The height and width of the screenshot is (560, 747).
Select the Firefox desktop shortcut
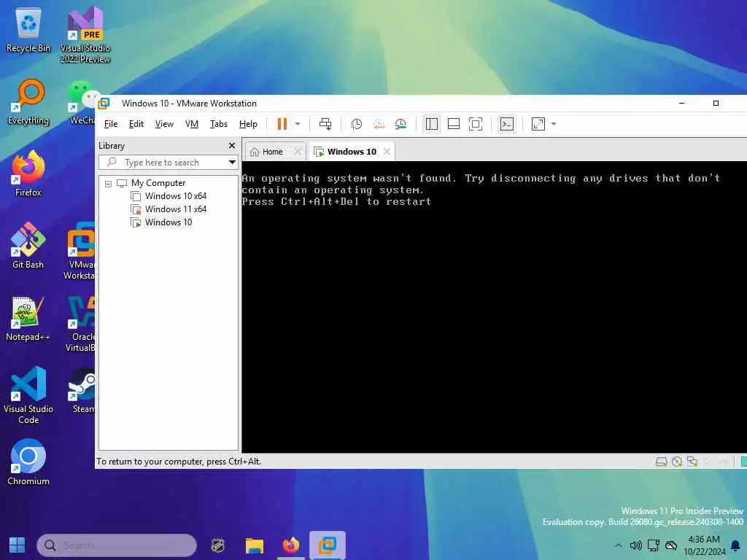pyautogui.click(x=28, y=174)
